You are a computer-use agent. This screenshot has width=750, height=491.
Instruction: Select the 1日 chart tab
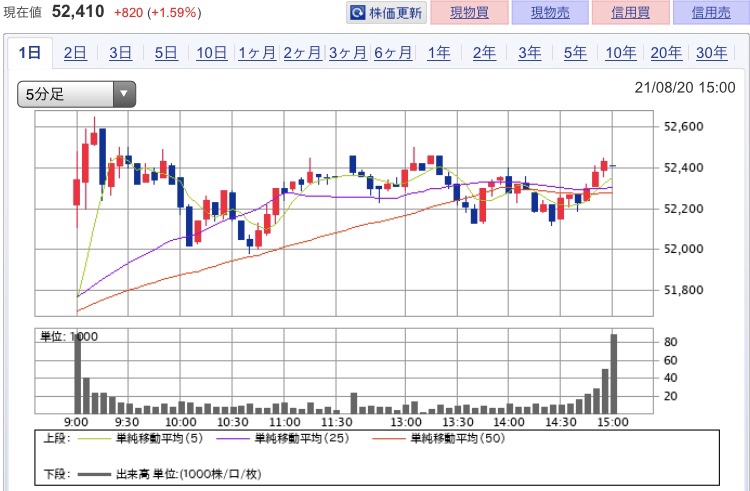30,52
